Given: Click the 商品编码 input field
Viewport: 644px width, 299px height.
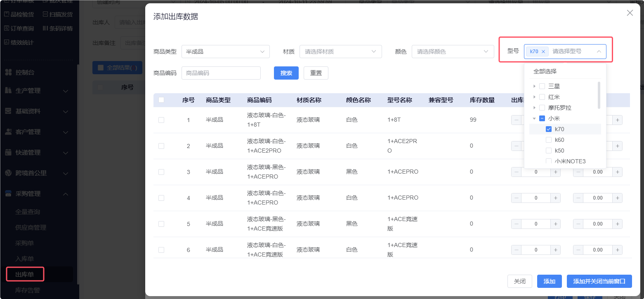Looking at the screenshot, I should click(221, 73).
